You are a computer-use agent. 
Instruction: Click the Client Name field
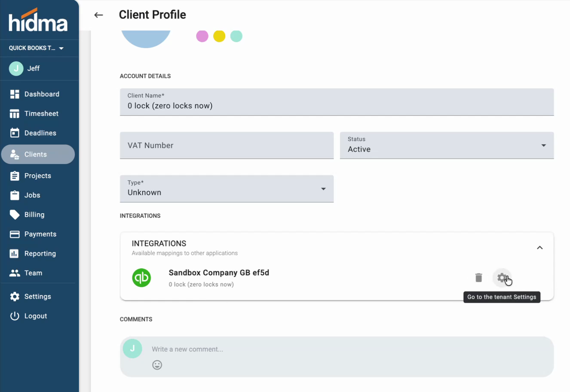pos(337,102)
